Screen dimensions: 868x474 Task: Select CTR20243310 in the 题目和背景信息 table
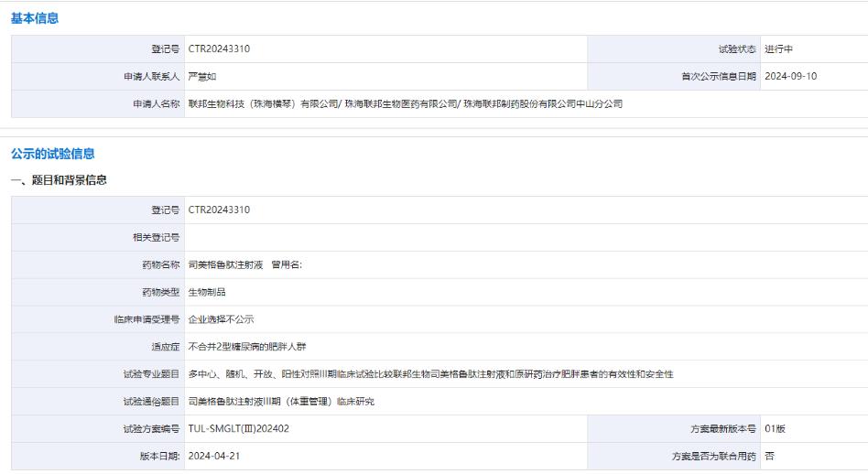coord(219,210)
